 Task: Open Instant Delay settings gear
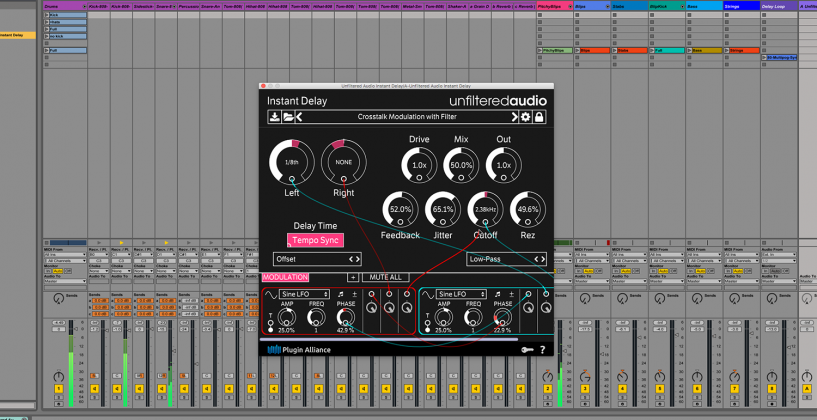pyautogui.click(x=525, y=117)
